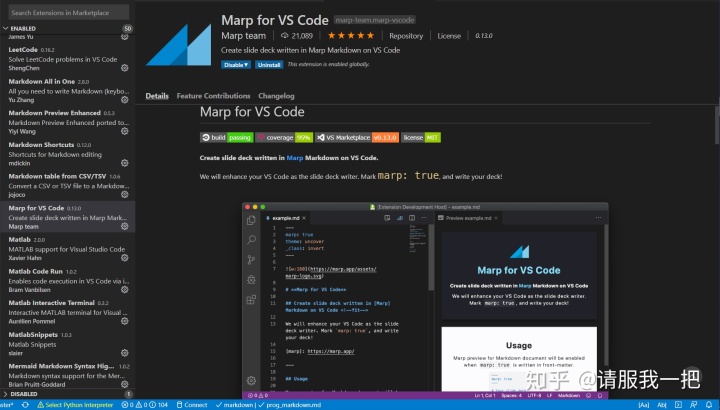Select Markdown Preview Enhanced in the list
This screenshot has height=410, width=720.
click(68, 122)
